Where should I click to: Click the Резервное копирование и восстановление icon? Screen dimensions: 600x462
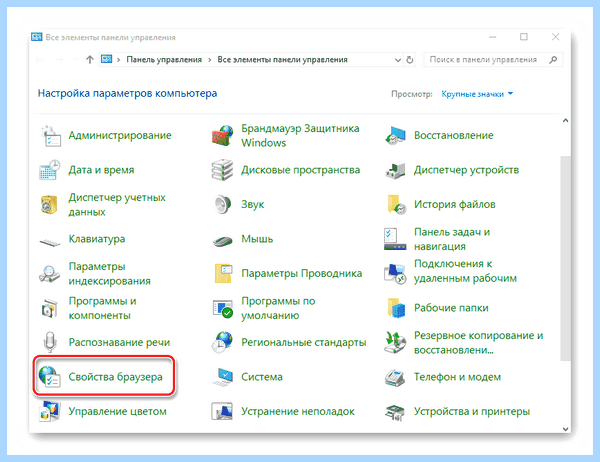pos(395,342)
